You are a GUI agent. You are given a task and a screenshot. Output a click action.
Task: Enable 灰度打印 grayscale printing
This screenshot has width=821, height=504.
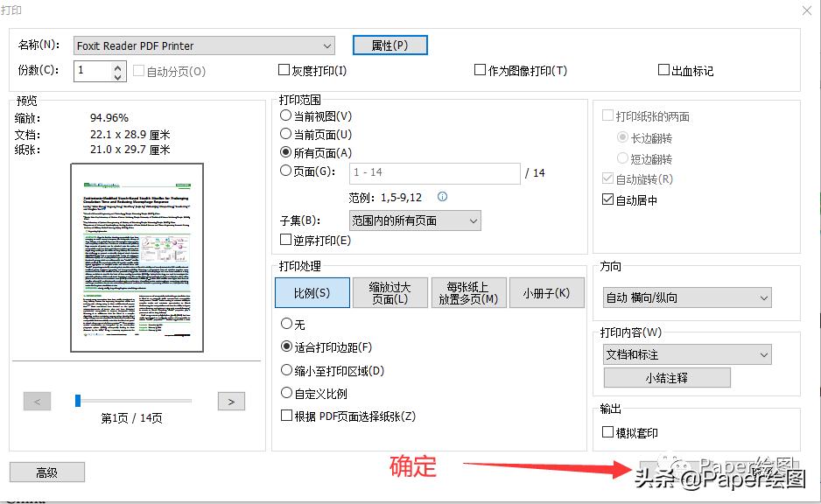(284, 69)
